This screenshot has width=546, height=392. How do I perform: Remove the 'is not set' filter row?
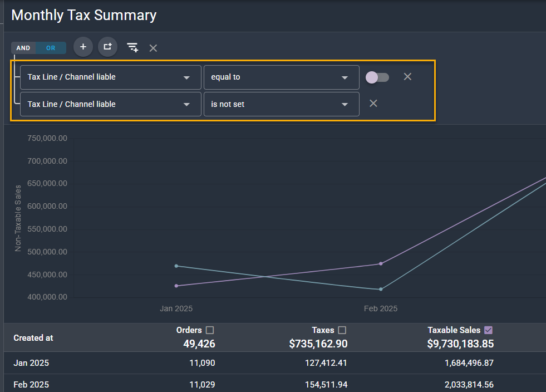tap(373, 104)
